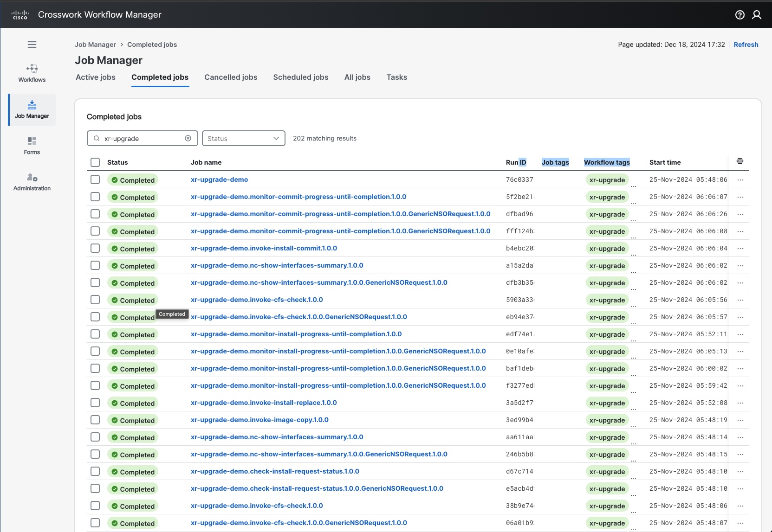Open row actions for invoke-image-copy.1.0.0 job
Screen dimensions: 772x532
[740, 420]
